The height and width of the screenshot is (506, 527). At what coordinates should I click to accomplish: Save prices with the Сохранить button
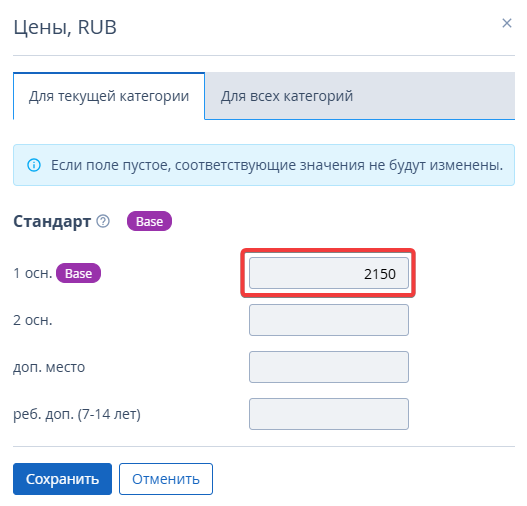(63, 479)
